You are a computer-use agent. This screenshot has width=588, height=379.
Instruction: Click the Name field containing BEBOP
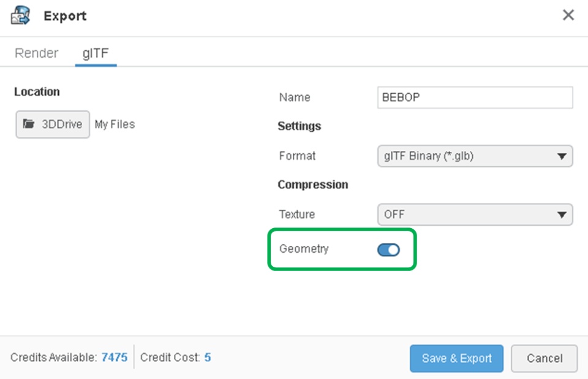(475, 98)
